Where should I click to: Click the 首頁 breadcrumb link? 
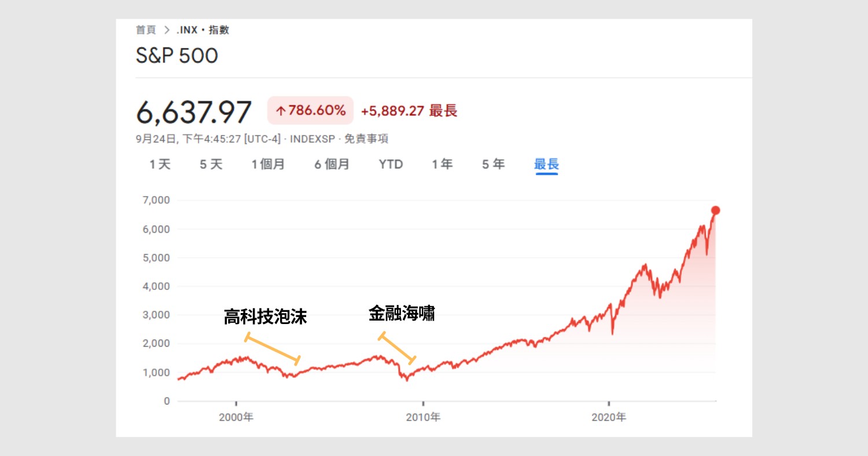coord(146,30)
